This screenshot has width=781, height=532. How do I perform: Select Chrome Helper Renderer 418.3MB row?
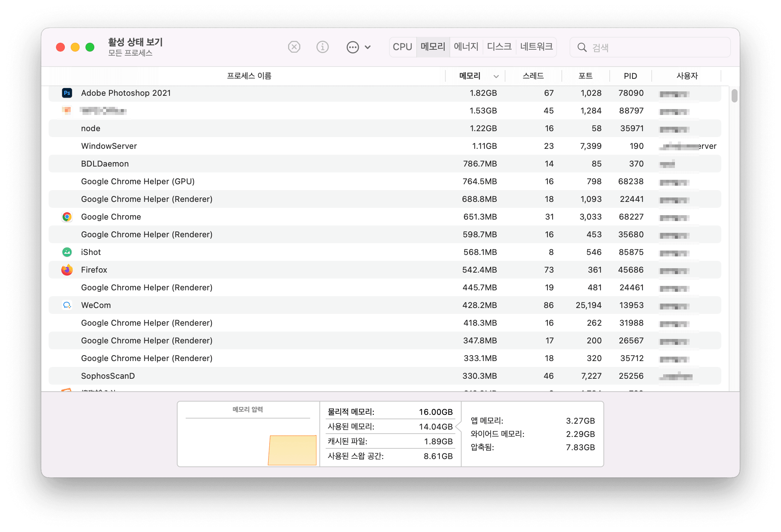click(385, 323)
